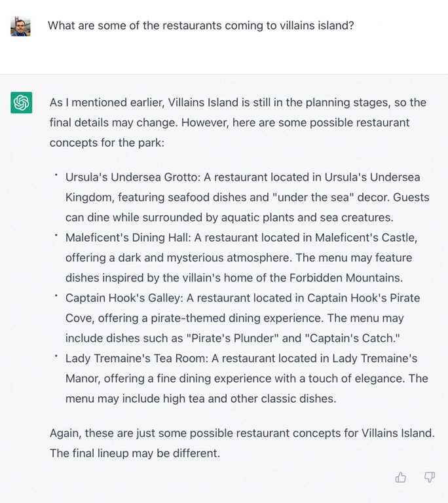Screen dimensions: 448x503
Task: Click the "Ursula's Undersea Grotto" heading text
Action: point(130,177)
